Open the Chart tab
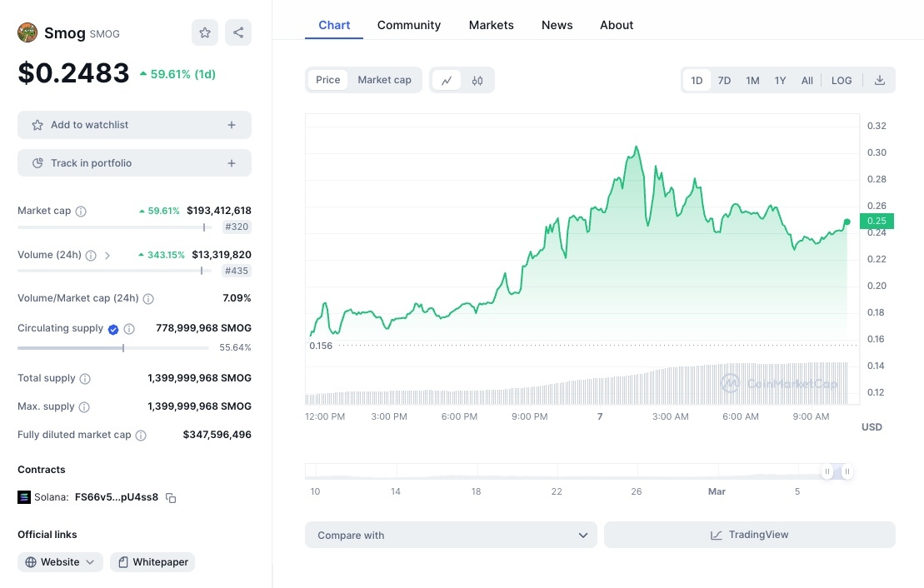Image resolution: width=924 pixels, height=588 pixels. [x=334, y=25]
